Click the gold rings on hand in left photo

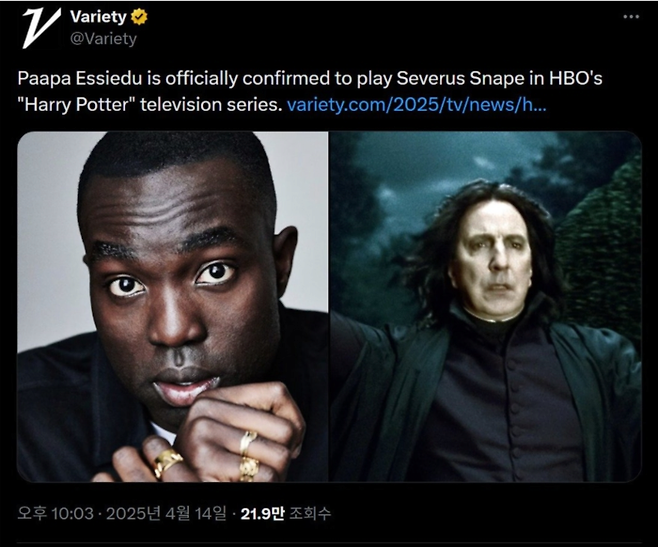(248, 455)
